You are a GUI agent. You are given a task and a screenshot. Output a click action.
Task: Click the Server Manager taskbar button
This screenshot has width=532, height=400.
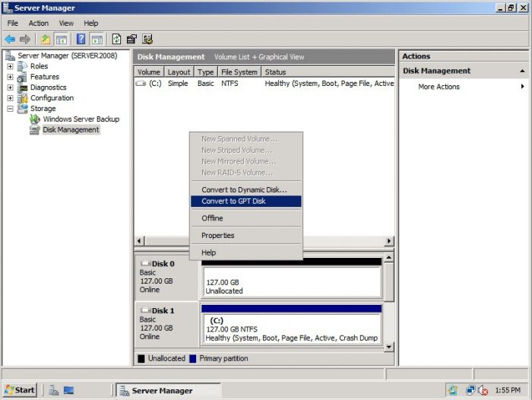pyautogui.click(x=168, y=390)
